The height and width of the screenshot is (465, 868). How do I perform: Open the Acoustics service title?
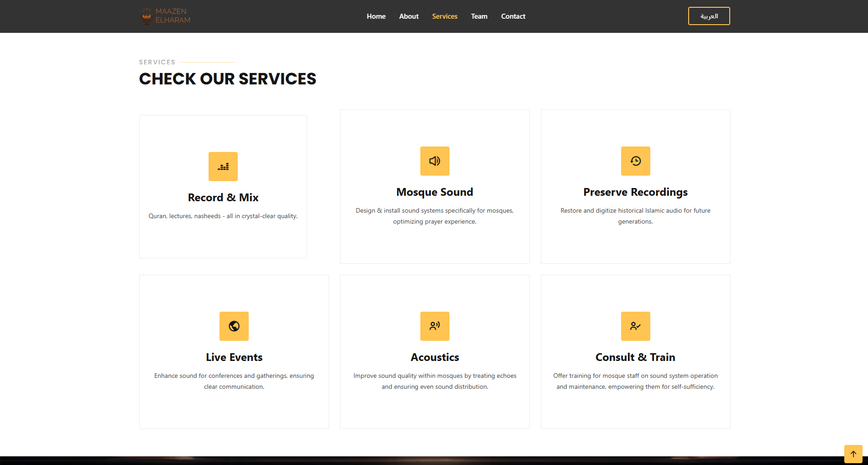(x=434, y=357)
